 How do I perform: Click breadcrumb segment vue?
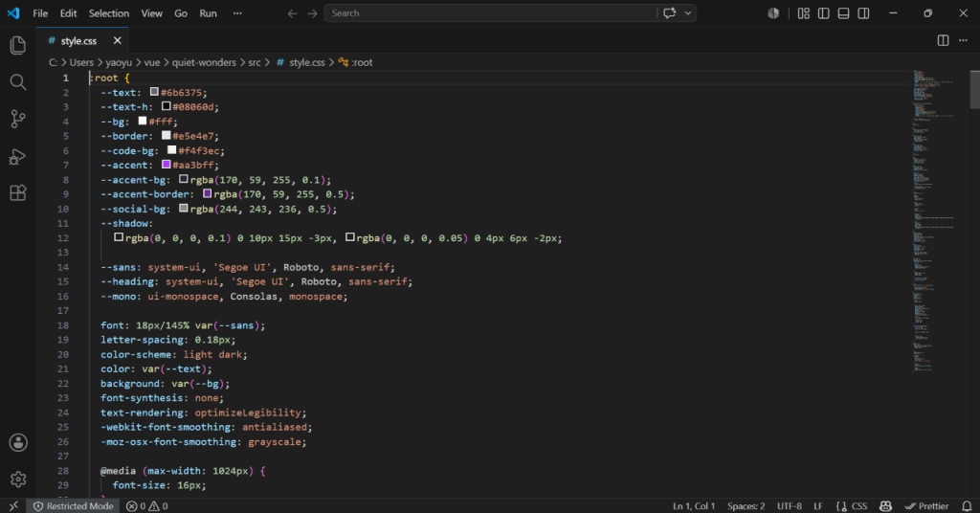(152, 62)
